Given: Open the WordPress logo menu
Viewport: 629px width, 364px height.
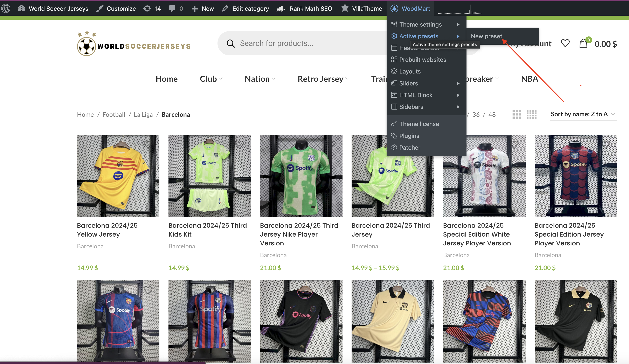Looking at the screenshot, I should pos(6,8).
